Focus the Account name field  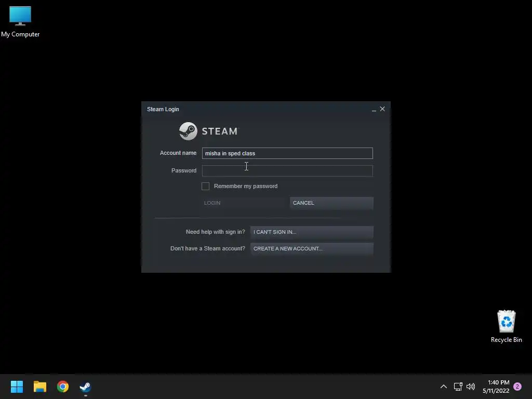[287, 153]
